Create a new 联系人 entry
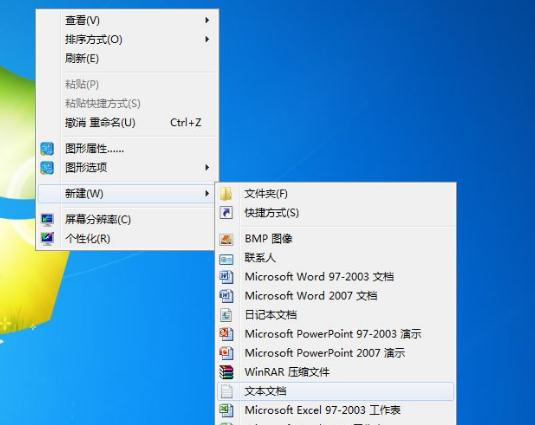 (336, 258)
